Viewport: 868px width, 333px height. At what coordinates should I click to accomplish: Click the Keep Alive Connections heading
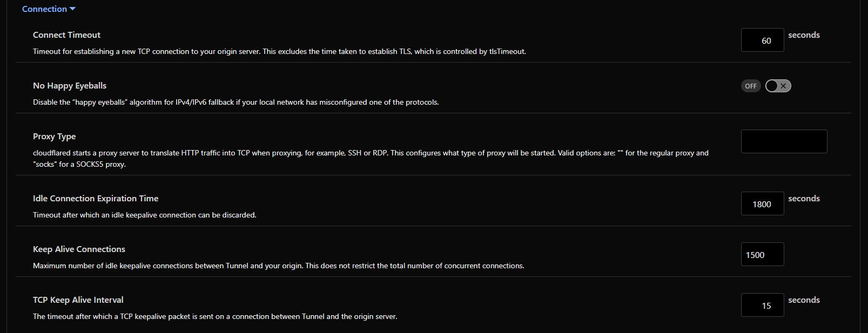79,249
